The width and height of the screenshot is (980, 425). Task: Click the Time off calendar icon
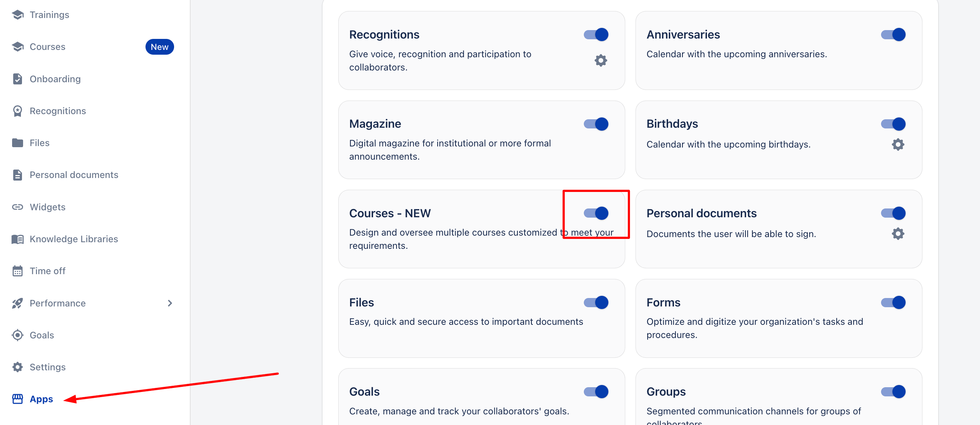coord(18,271)
